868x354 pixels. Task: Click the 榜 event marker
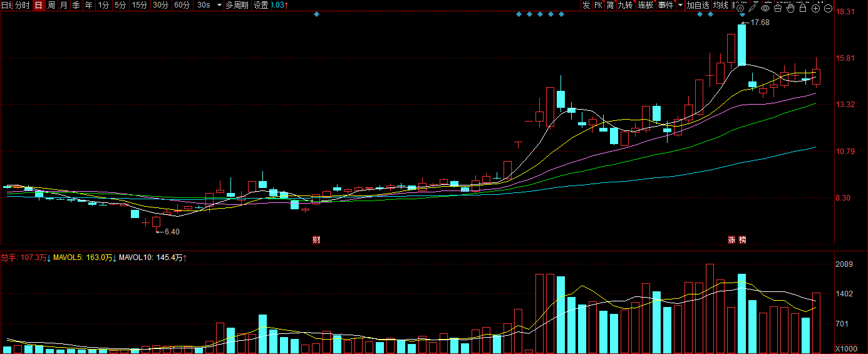coord(743,239)
